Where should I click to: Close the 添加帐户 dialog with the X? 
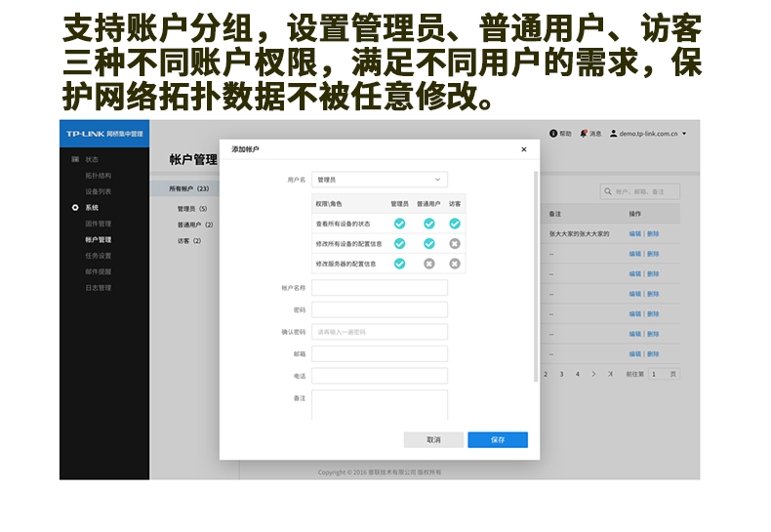(x=524, y=149)
